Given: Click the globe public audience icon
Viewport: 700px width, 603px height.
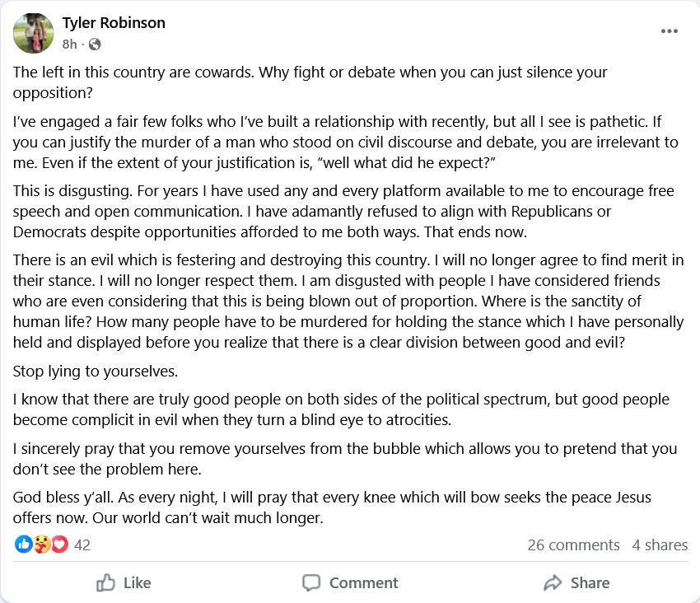Looking at the screenshot, I should click(95, 44).
